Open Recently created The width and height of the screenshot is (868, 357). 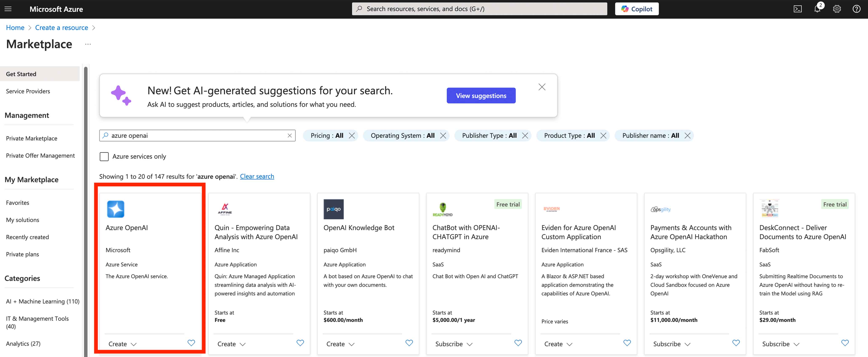pos(27,237)
